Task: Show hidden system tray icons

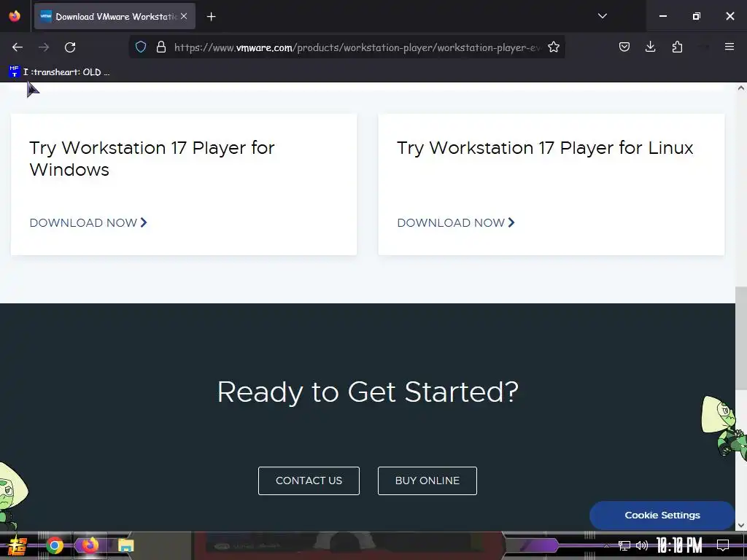Action: tap(606, 545)
